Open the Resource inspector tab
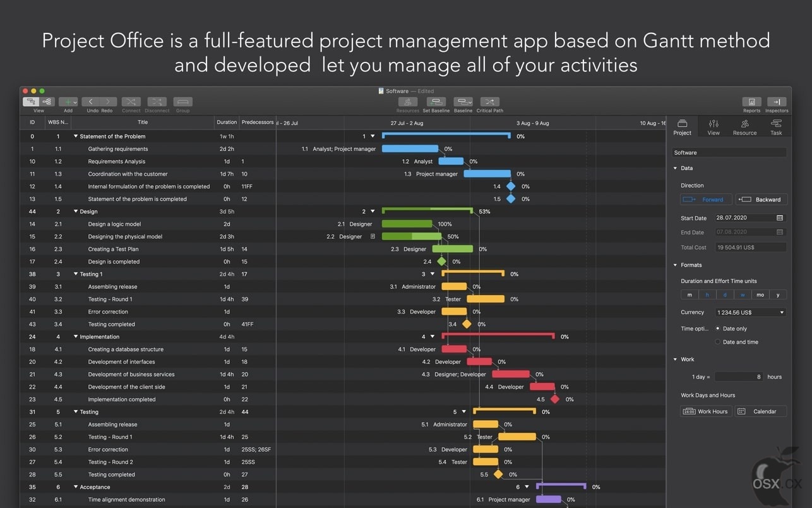This screenshot has height=508, width=812. click(744, 127)
